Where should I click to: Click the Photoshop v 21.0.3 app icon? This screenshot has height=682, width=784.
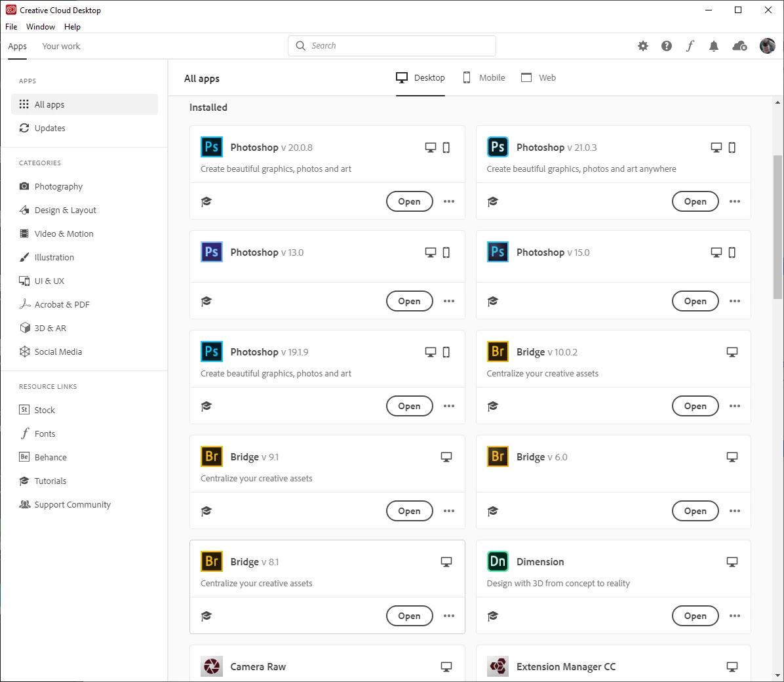498,147
